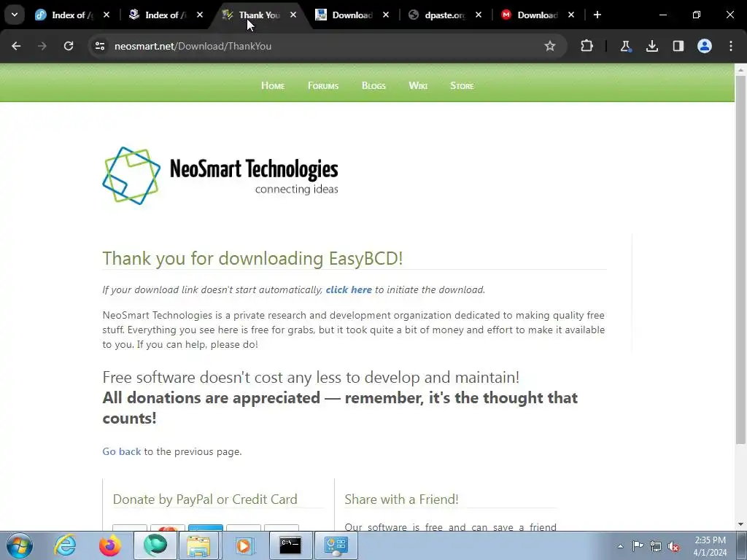
Task: Open the Command Prompt taskbar icon
Action: tap(290, 545)
